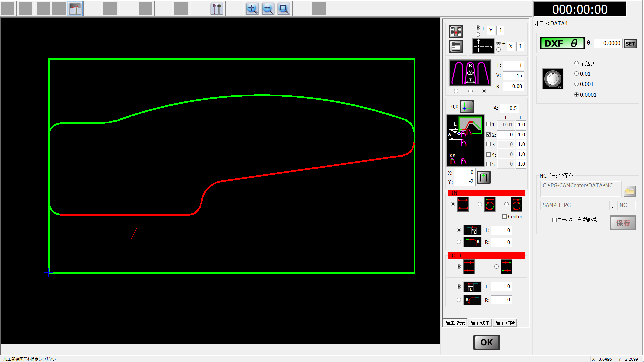Click the approach path L A XY diagram
This screenshot has height=362, width=644.
[x=465, y=140]
